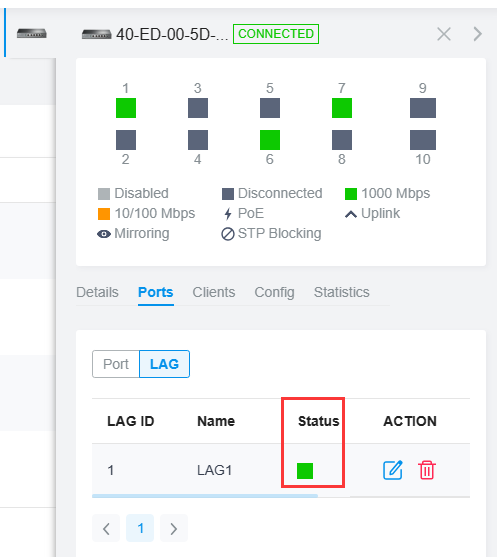The height and width of the screenshot is (557, 497).
Task: Go to previous page of LAG table
Action: pos(106,528)
